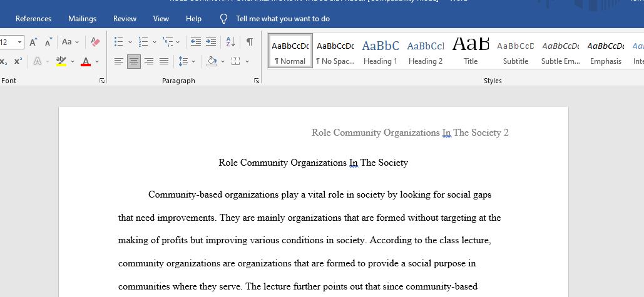The height and width of the screenshot is (297, 644).
Task: Expand the Multilevel List dropdown arrow
Action: 178,42
